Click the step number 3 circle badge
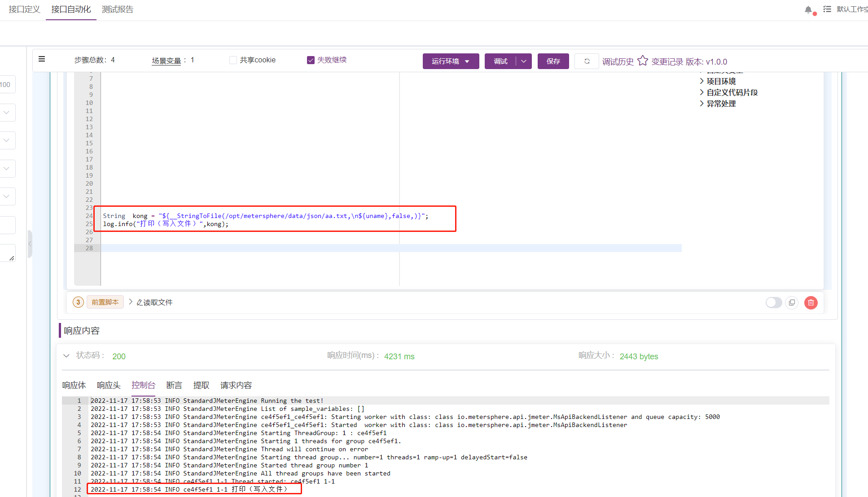868x497 pixels. click(x=78, y=302)
